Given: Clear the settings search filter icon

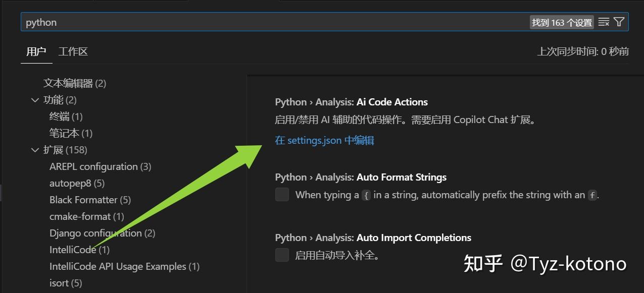Looking at the screenshot, I should [604, 22].
